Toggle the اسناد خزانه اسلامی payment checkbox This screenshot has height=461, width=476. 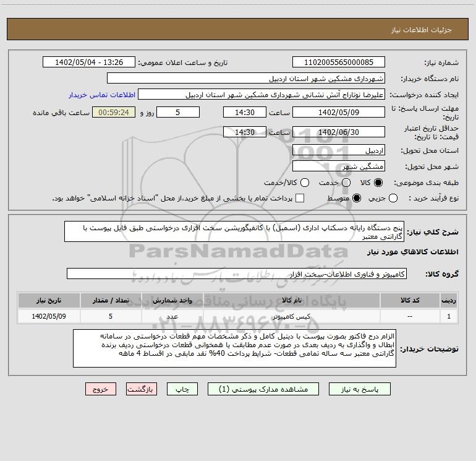300,198
